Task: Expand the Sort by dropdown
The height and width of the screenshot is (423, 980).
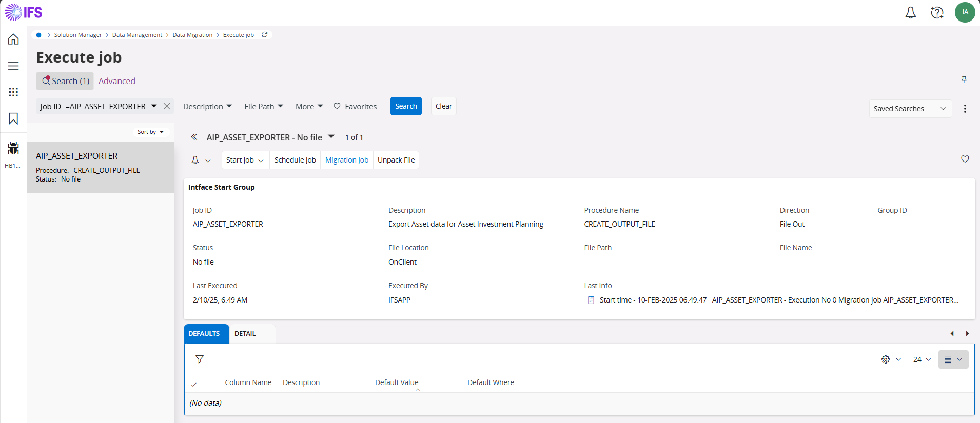Action: [150, 132]
